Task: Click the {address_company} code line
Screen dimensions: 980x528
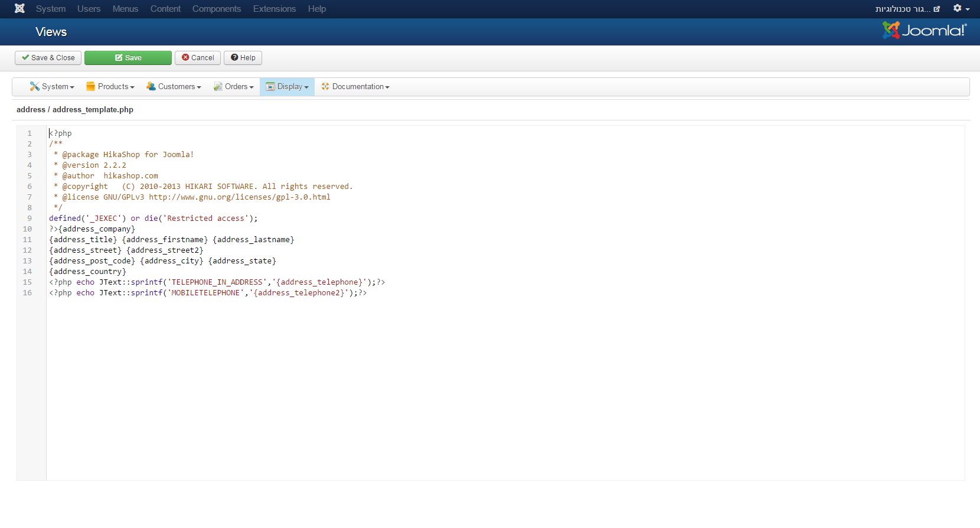Action: click(92, 229)
